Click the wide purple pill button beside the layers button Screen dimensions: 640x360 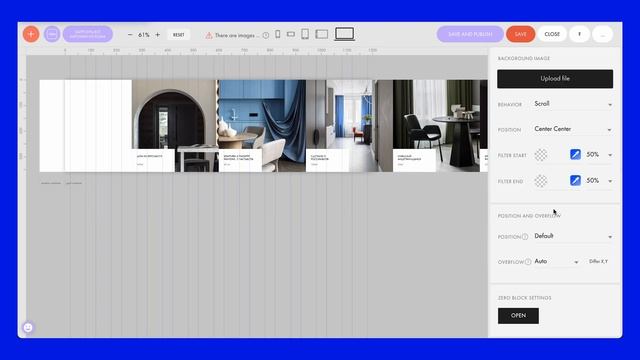pos(88,34)
